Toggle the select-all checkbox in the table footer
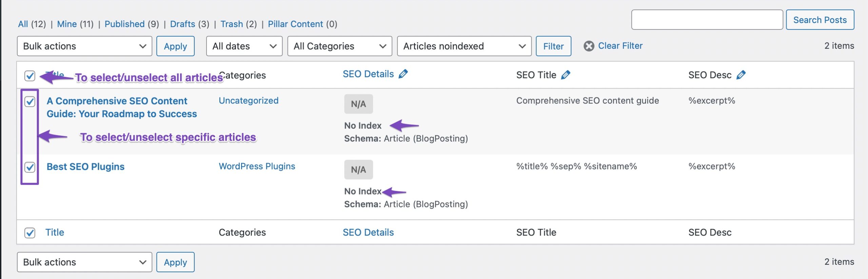 click(30, 233)
